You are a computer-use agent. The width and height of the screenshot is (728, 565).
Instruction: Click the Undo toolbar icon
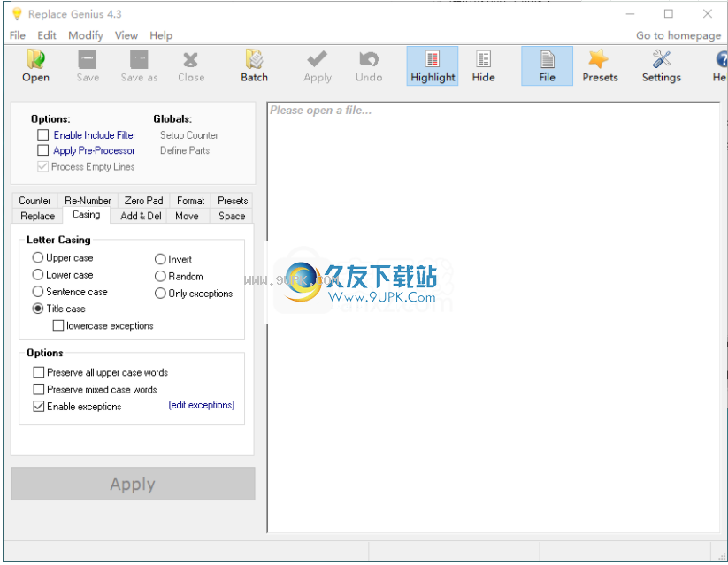coord(369,66)
